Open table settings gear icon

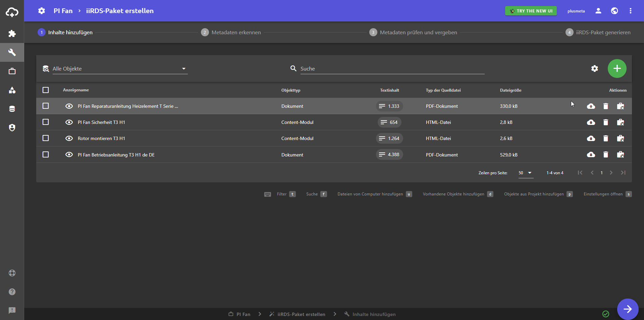click(594, 68)
